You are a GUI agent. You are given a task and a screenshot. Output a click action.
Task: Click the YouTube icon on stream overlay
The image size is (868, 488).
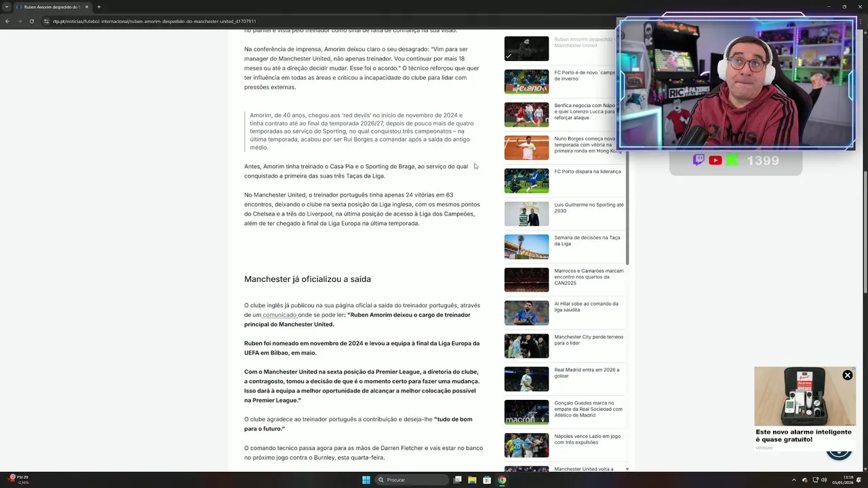(x=715, y=161)
